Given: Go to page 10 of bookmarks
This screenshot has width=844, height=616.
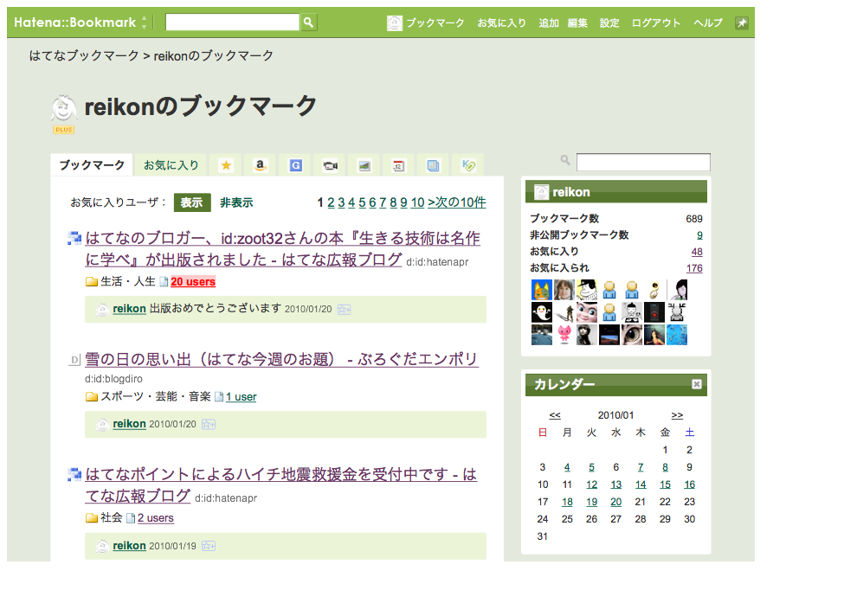Looking at the screenshot, I should [x=418, y=202].
